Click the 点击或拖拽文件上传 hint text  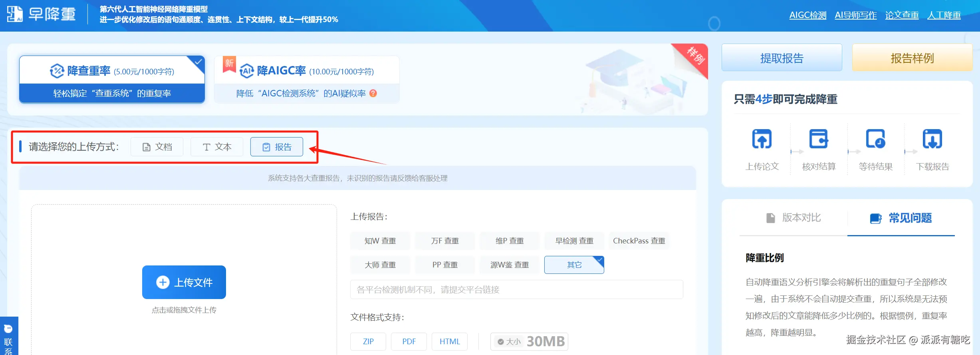coord(184,310)
